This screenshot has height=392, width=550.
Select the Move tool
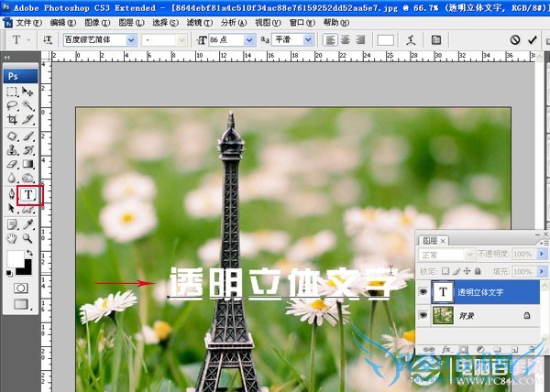pos(28,93)
